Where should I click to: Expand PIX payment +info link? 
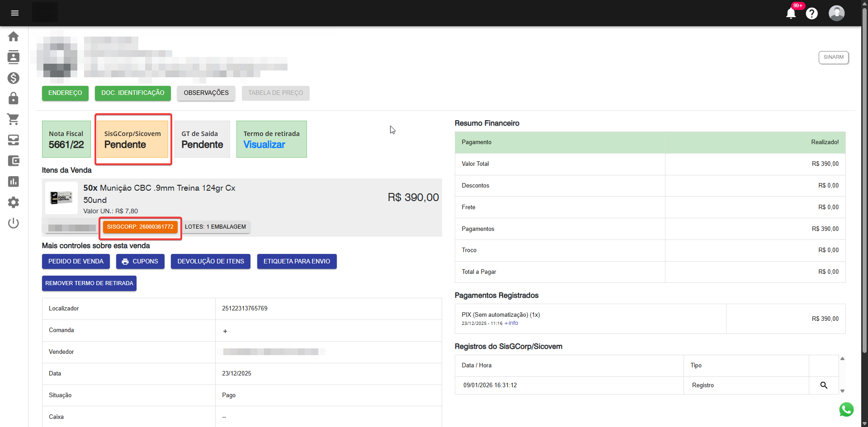(x=511, y=323)
